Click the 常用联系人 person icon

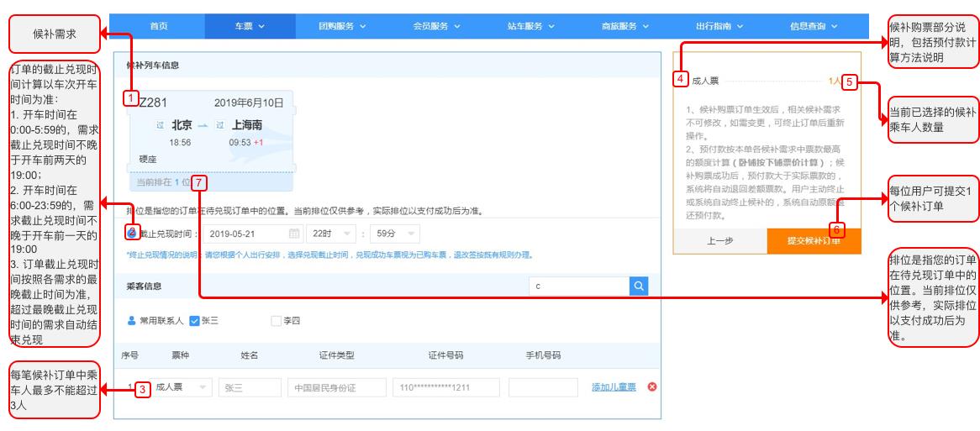point(131,320)
